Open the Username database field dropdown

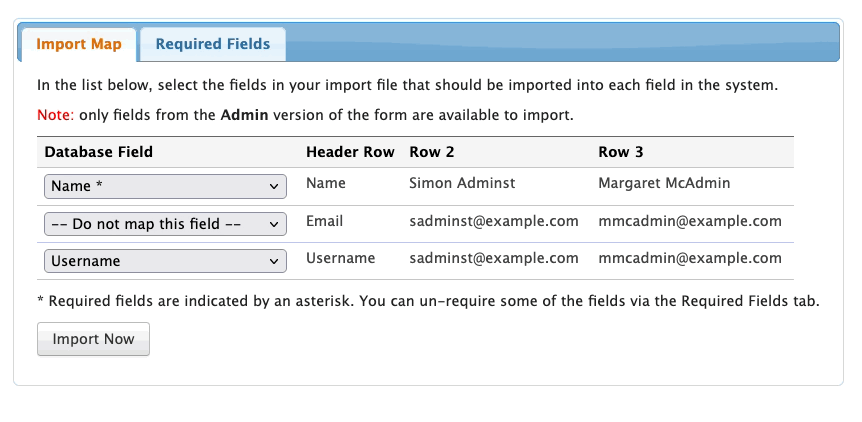tap(165, 261)
